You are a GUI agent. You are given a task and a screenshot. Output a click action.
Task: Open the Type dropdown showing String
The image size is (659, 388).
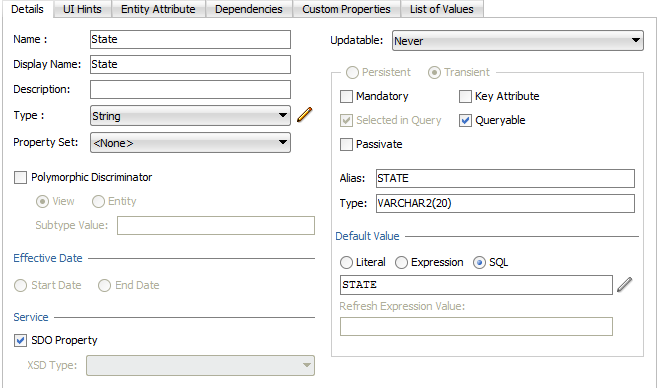tap(190, 116)
